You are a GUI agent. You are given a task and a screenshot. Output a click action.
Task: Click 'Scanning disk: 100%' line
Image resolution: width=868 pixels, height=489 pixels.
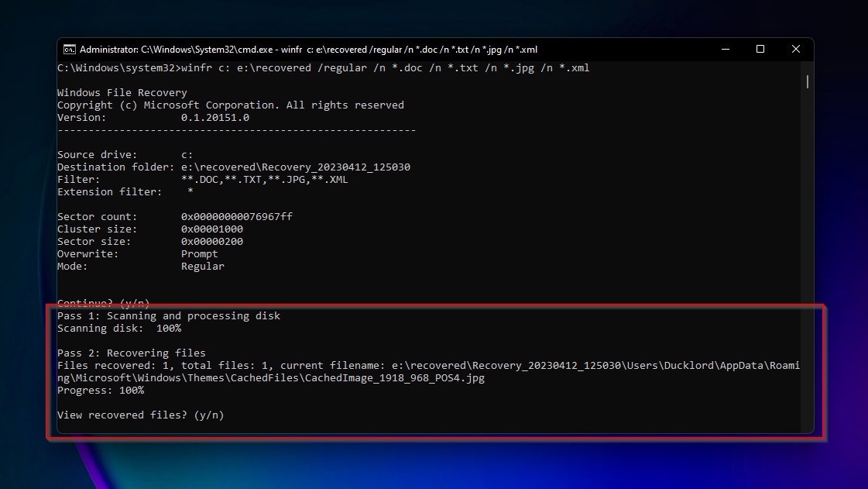pos(119,329)
